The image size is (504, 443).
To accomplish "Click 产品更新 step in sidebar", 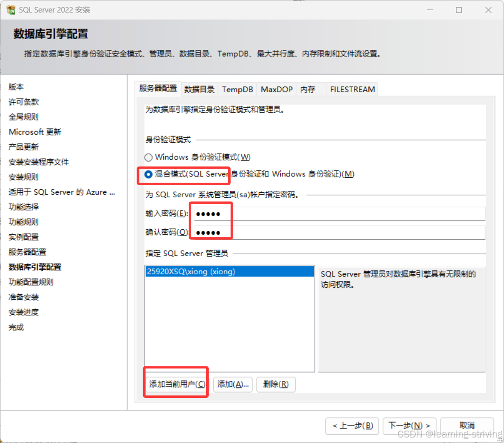I will pyautogui.click(x=24, y=147).
